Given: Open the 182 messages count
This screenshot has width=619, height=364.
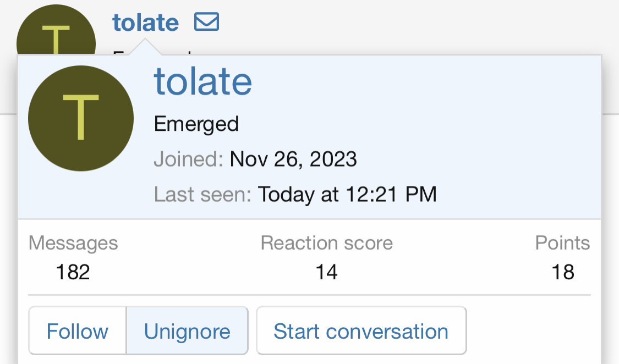Looking at the screenshot, I should pyautogui.click(x=73, y=272).
